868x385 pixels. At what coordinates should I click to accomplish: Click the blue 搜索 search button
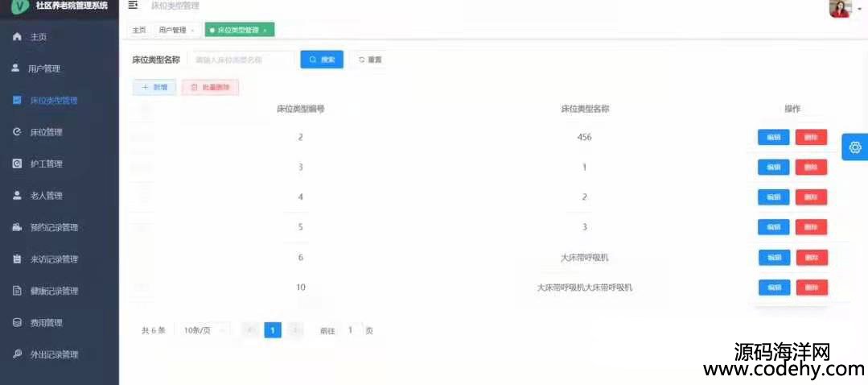322,60
